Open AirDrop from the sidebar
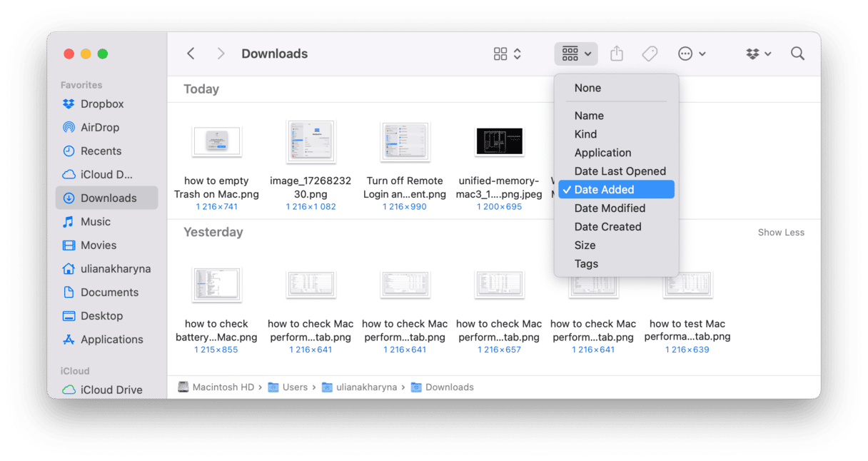This screenshot has height=461, width=868. tap(106, 127)
